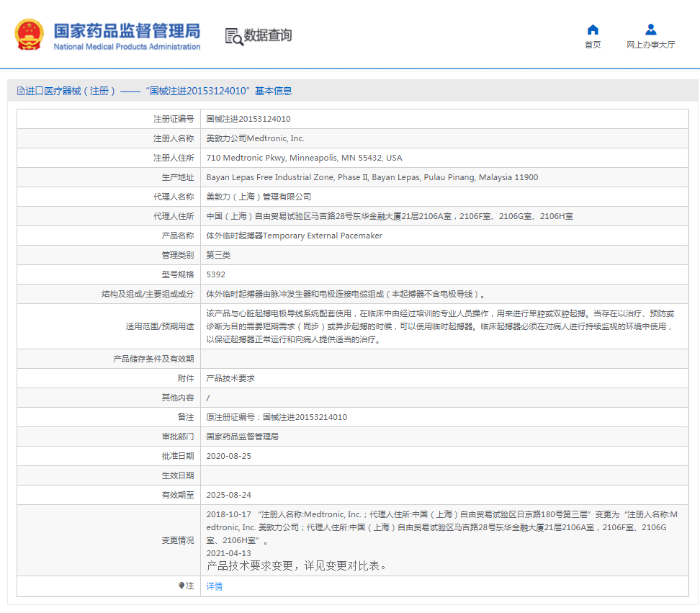This screenshot has height=613, width=700.
Task: Click the 数据查询 magnifier document icon
Action: click(x=234, y=36)
